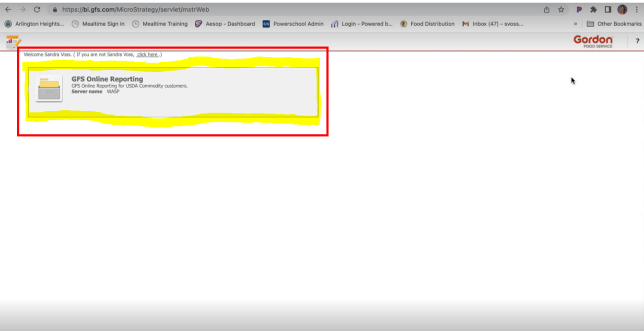644x332 pixels.
Task: Open the GFS Online Reporting folder icon
Action: pyautogui.click(x=49, y=89)
